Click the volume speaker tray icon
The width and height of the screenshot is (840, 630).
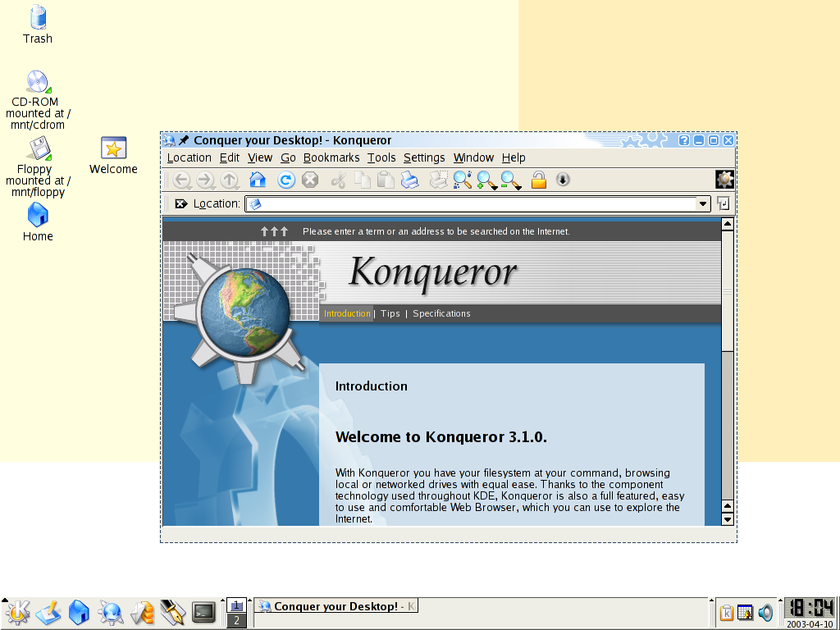tap(766, 612)
